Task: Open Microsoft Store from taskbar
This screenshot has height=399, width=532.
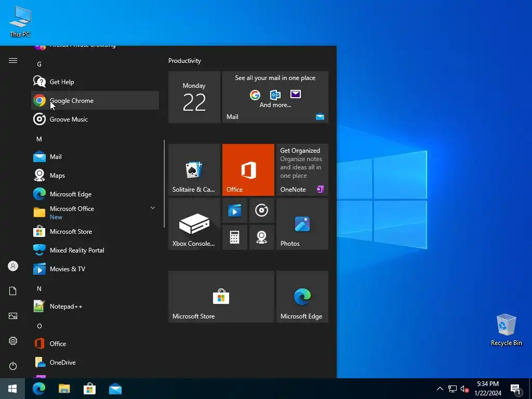Action: tap(89, 389)
